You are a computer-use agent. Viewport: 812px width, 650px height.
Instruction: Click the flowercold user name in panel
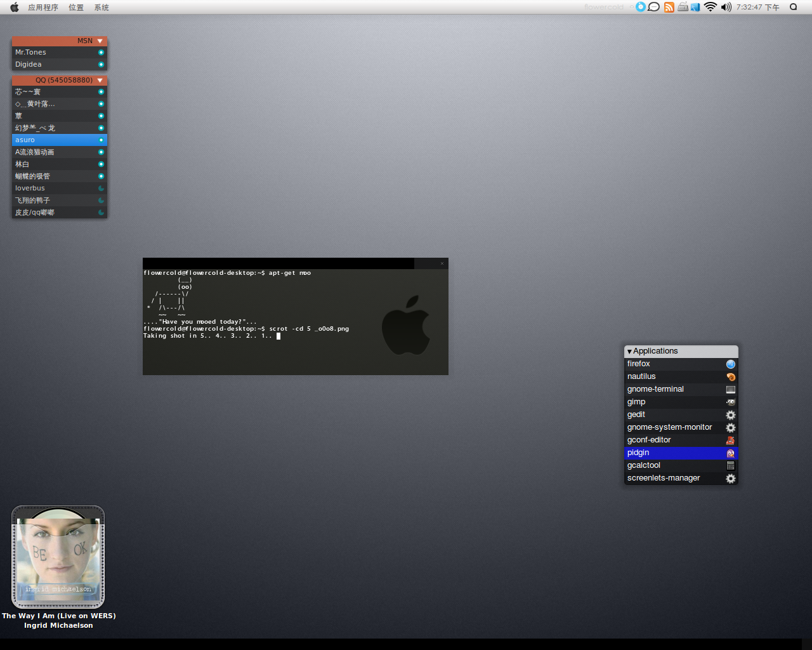[x=604, y=7]
